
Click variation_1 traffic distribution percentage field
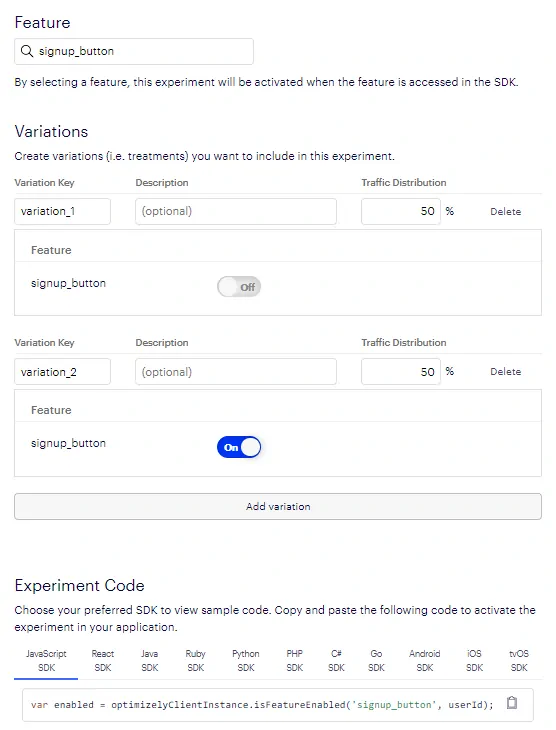coord(400,211)
